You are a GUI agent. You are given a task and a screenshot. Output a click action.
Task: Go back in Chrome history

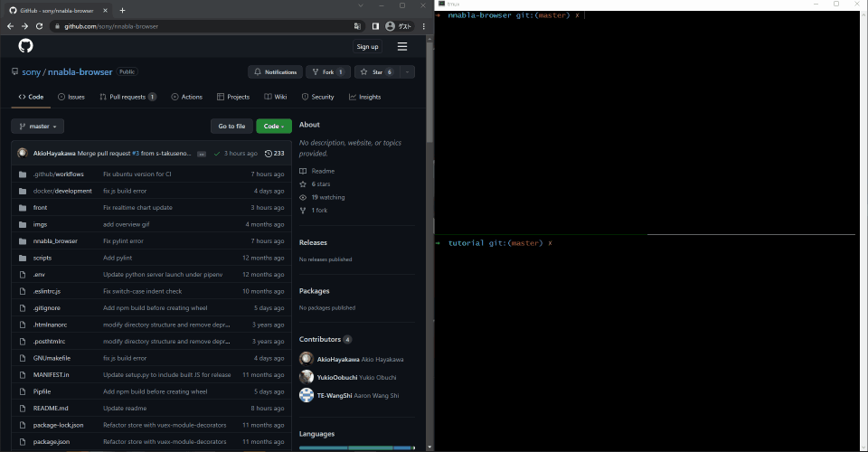tap(10, 26)
